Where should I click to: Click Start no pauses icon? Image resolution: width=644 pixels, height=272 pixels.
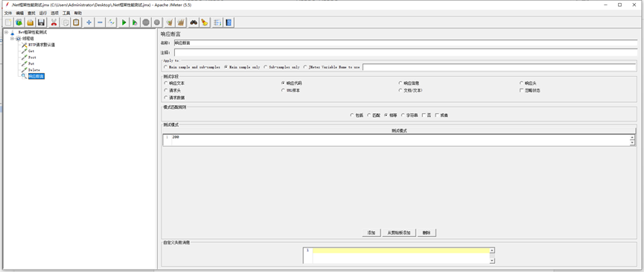point(135,22)
